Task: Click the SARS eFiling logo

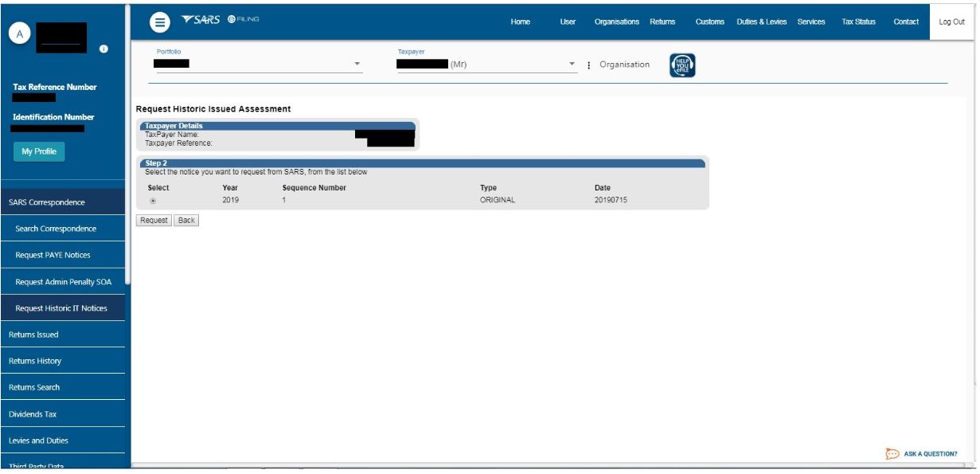Action: pos(221,20)
